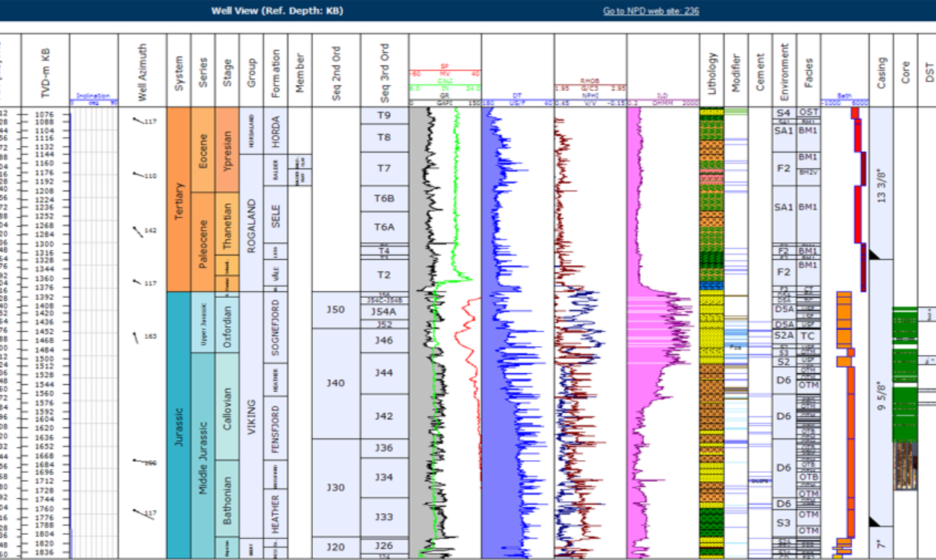Click the teal Jurassic system block
936x560 pixels.
click(x=178, y=424)
